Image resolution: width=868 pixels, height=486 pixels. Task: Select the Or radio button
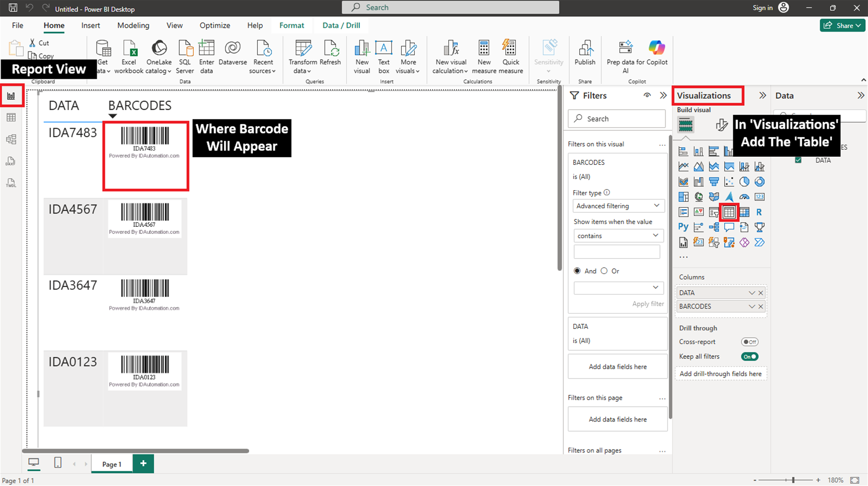tap(604, 271)
